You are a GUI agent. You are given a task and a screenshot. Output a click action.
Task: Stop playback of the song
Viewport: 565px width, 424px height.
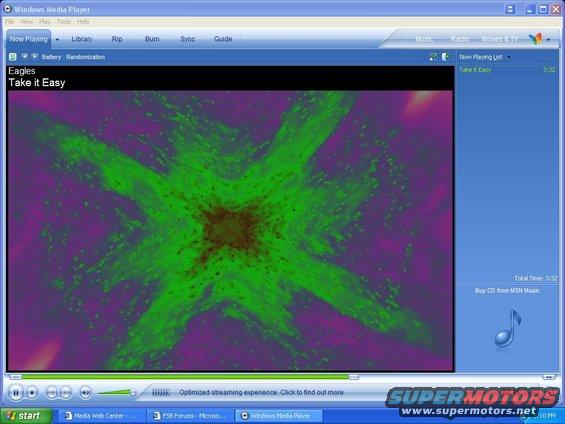tap(32, 392)
